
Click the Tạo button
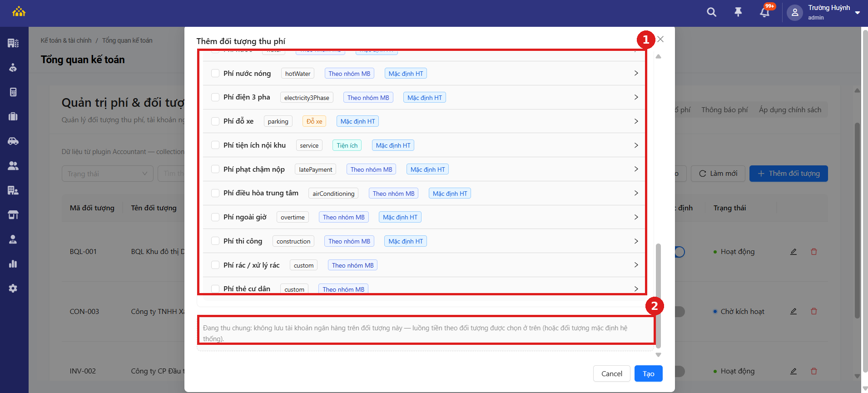[648, 373]
